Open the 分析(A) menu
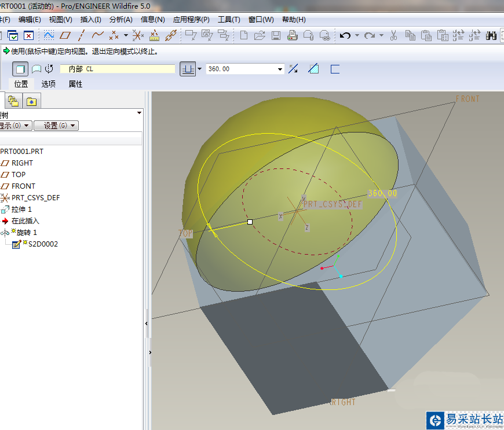Image resolution: width=504 pixels, height=430 pixels. [121, 20]
